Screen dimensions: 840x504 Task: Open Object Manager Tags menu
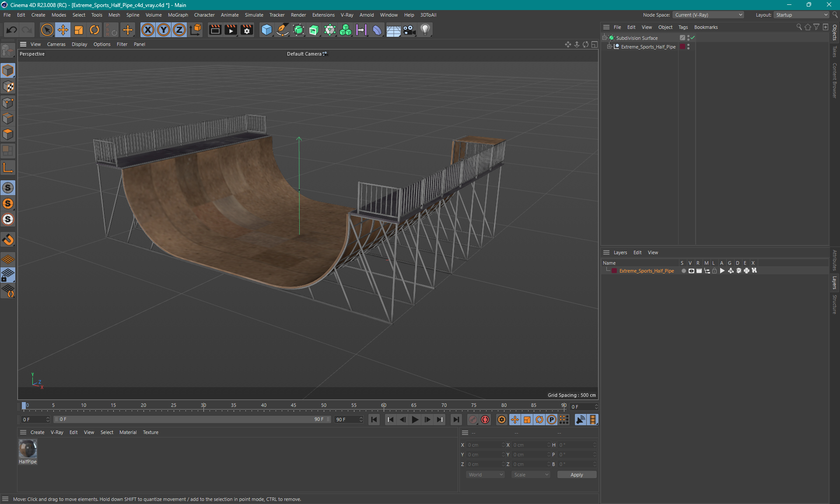[683, 27]
